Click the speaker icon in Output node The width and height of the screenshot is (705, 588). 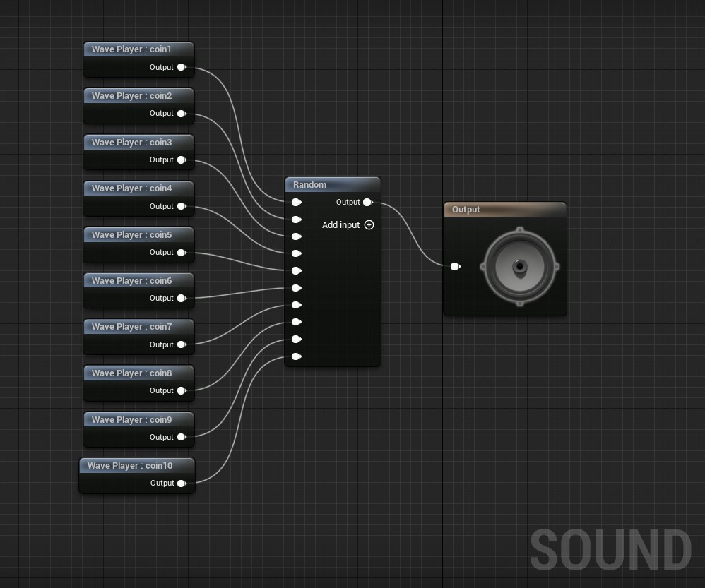point(519,267)
